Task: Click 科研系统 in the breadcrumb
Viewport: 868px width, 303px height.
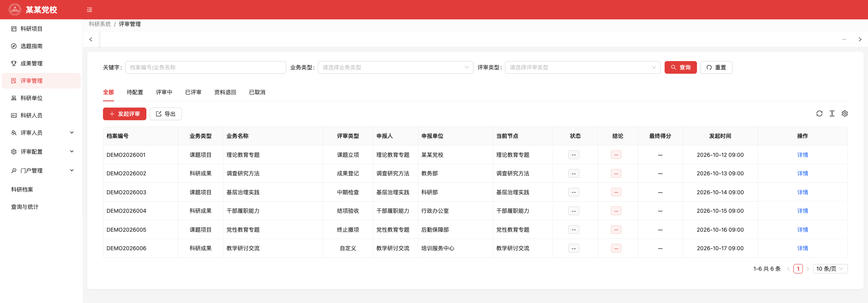Action: pos(100,24)
